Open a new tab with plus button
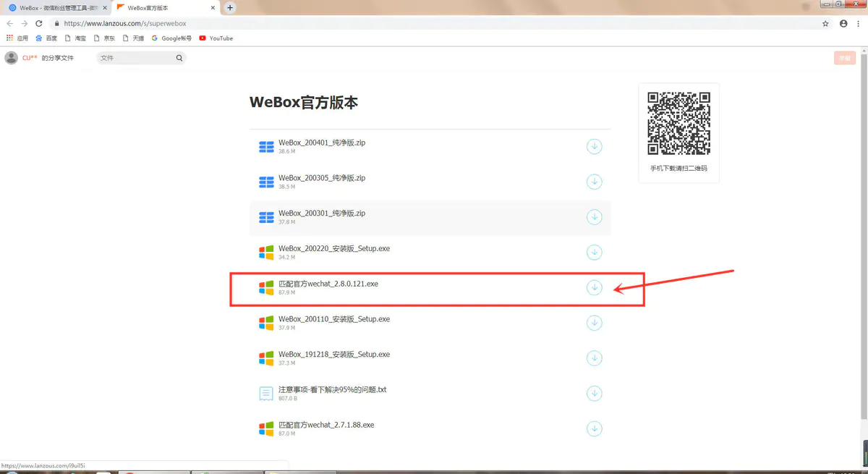The image size is (868, 474). coord(230,8)
